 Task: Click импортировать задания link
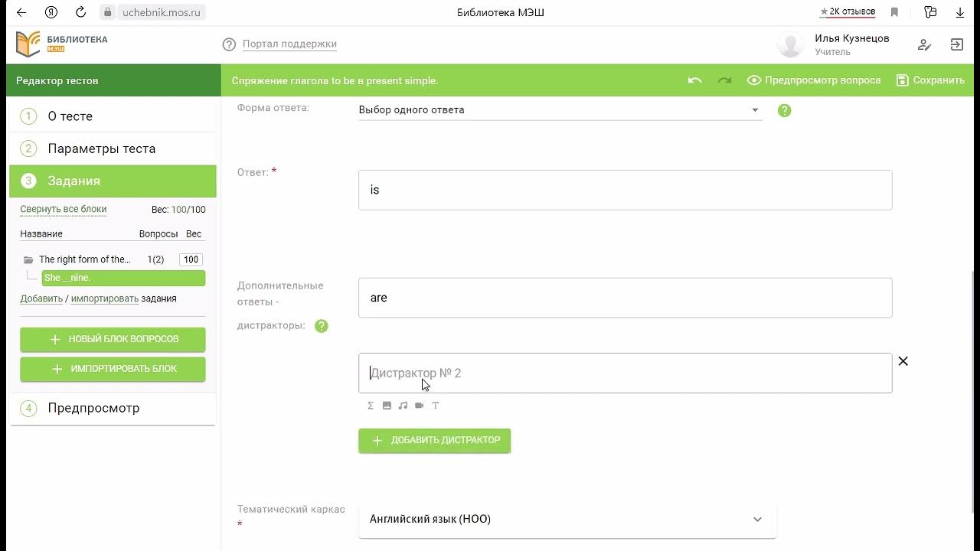105,298
